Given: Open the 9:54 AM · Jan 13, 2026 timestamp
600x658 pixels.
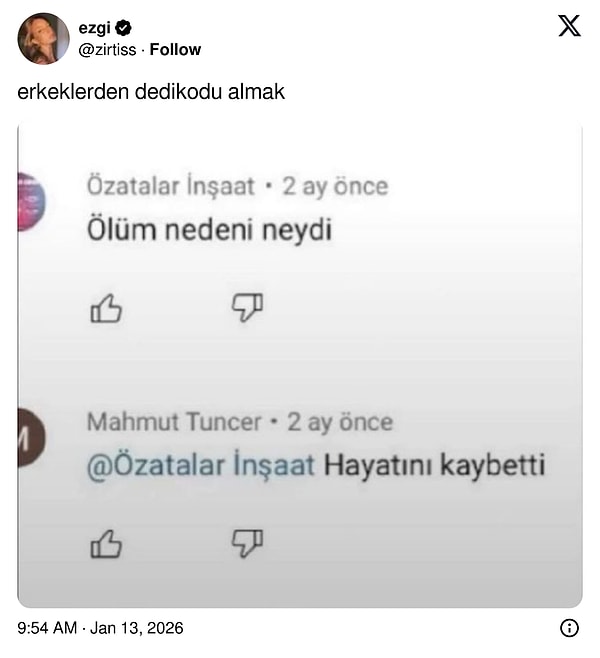Looking at the screenshot, I should (100, 628).
